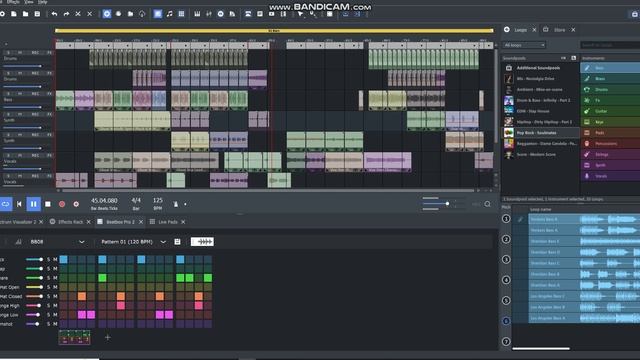The image size is (640, 360).
Task: Solo the Snare row in Beatbox
Action: coord(49,278)
